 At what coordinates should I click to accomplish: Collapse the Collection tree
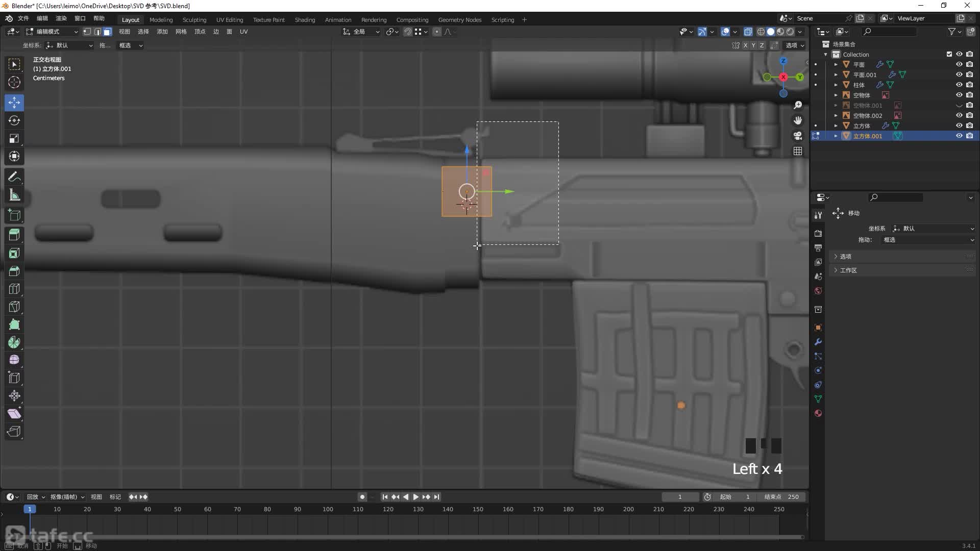coord(826,54)
